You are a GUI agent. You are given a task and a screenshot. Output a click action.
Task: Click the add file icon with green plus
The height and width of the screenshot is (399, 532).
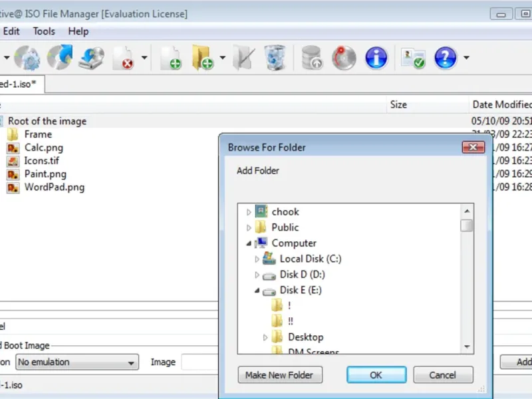(x=171, y=58)
